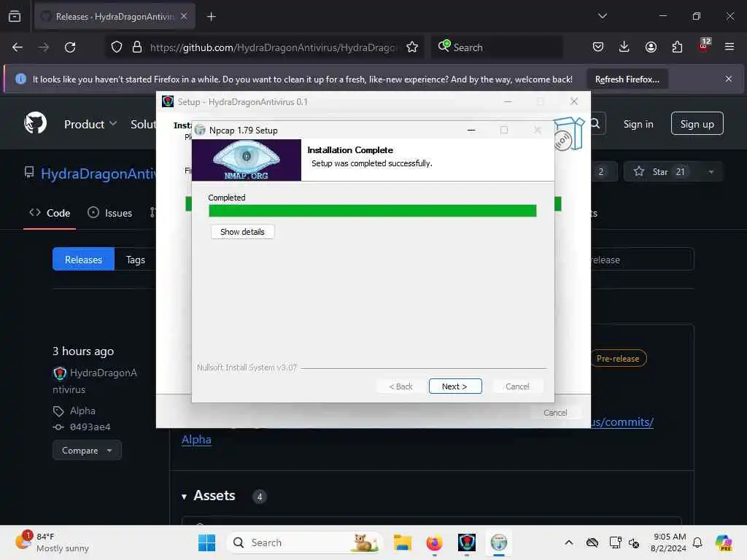
Task: Click the Npcap installer taskbar icon
Action: click(x=499, y=542)
